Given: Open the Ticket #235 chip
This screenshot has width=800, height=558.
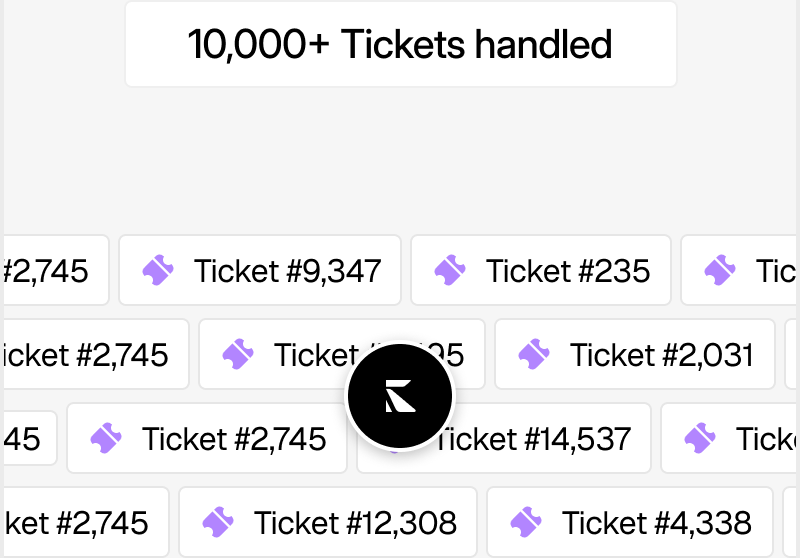Looking at the screenshot, I should point(541,270).
